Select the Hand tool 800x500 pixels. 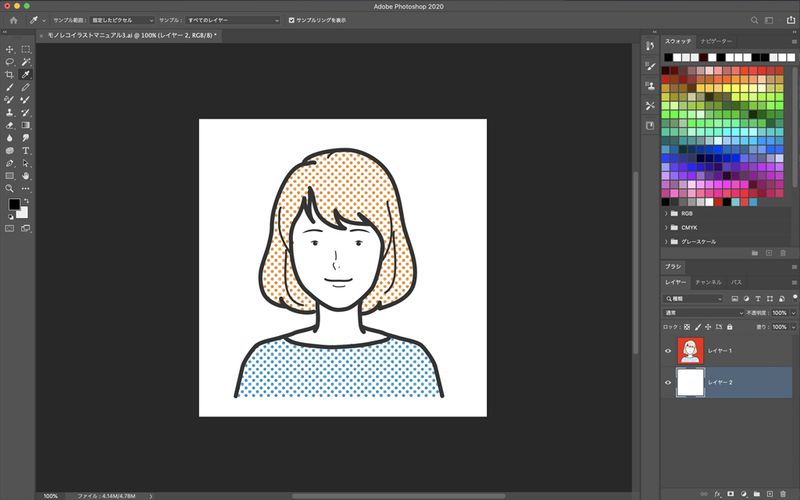26,175
